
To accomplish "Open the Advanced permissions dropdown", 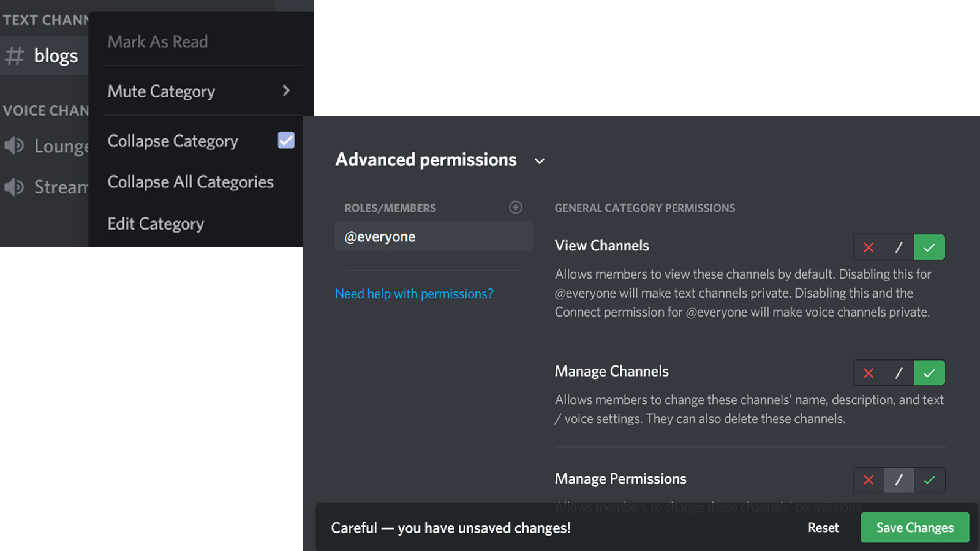I will click(539, 161).
